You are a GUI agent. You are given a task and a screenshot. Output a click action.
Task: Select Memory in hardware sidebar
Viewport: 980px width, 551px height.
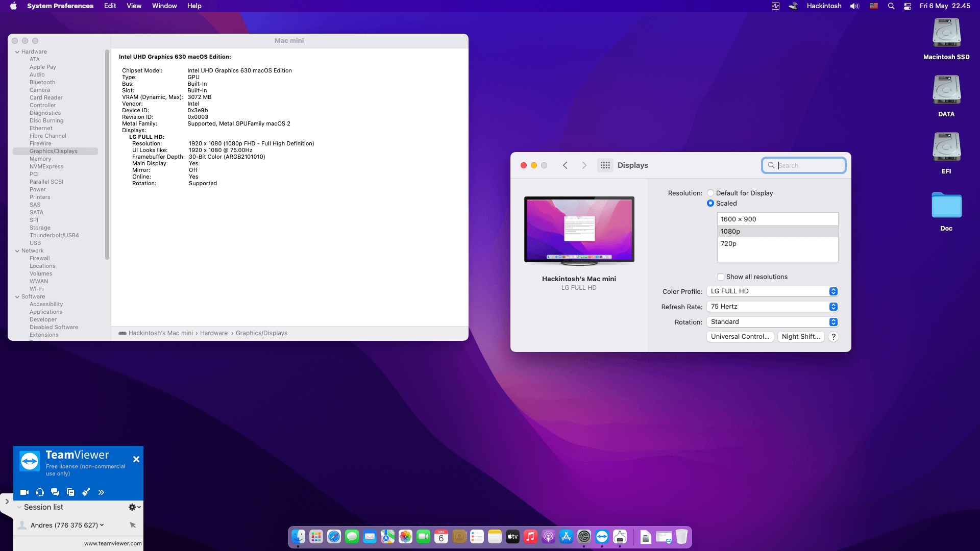coord(40,159)
